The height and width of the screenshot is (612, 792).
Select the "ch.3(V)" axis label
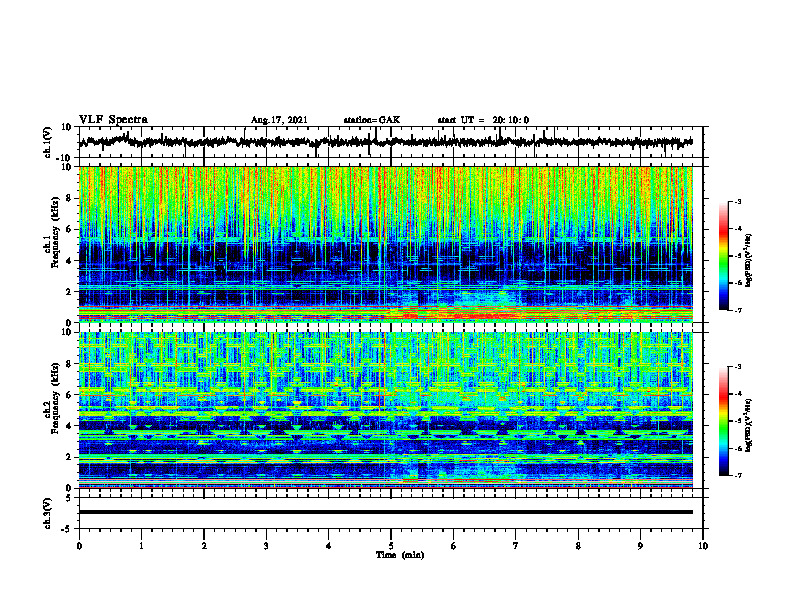47,513
